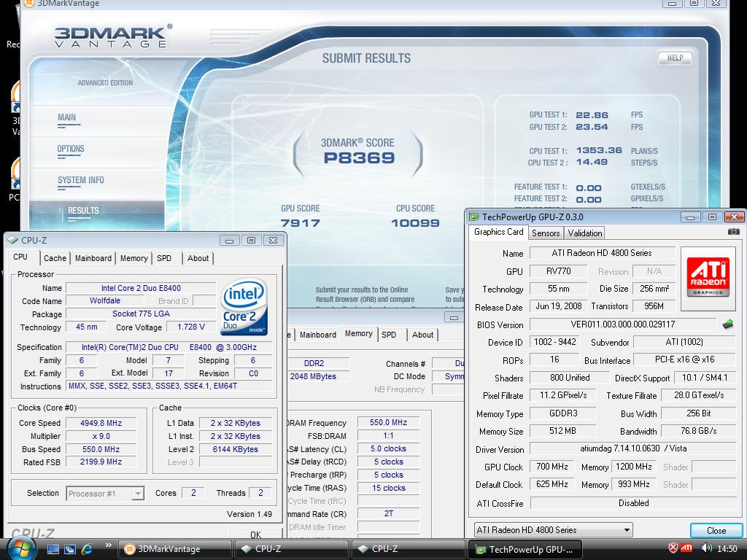Viewport: 747px width, 560px height.
Task: Click the ATI tray icon
Action: pos(686,548)
